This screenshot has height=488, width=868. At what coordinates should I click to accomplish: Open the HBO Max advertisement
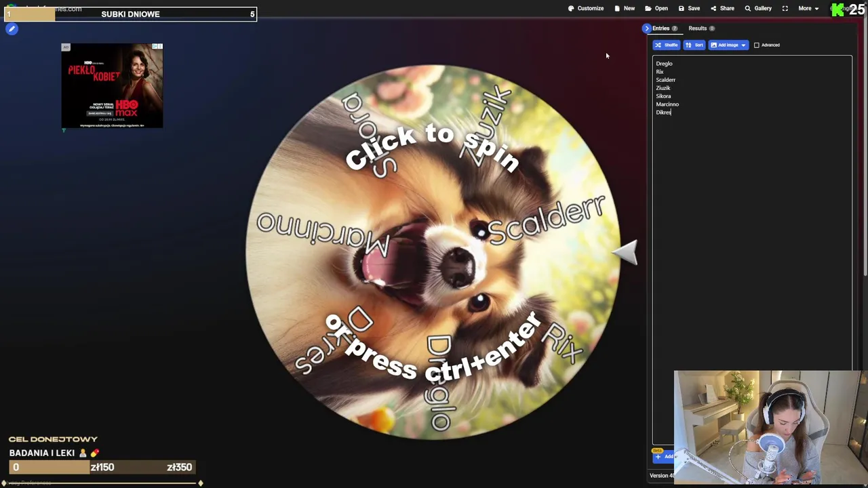112,86
